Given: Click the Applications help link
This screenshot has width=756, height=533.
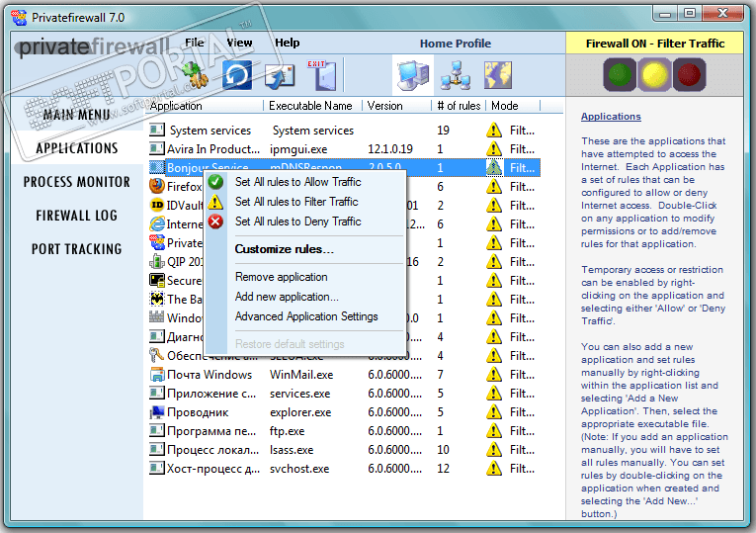Looking at the screenshot, I should (611, 117).
